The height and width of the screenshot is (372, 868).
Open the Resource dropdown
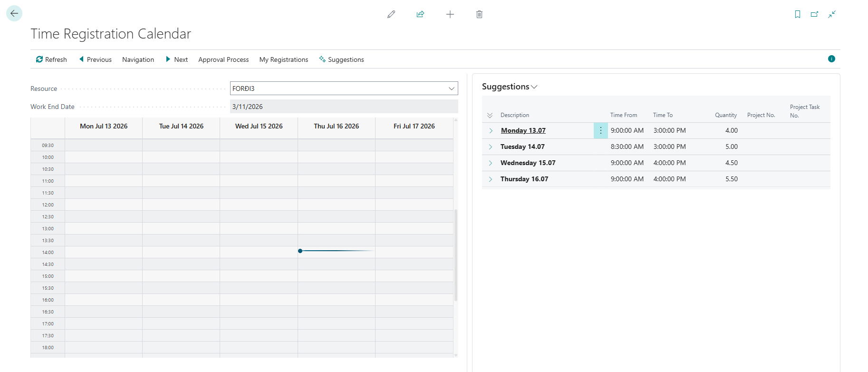coord(452,88)
